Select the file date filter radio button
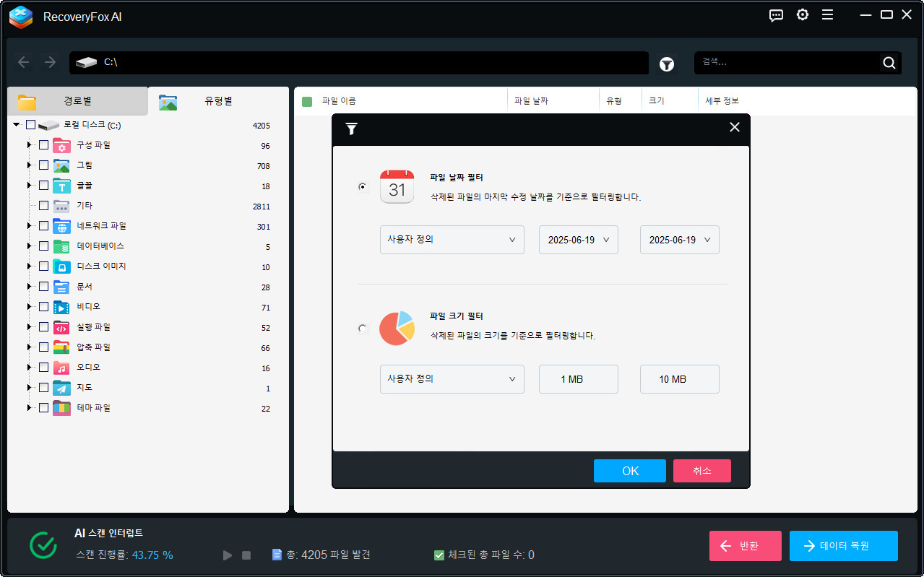Image resolution: width=924 pixels, height=577 pixels. pos(362,186)
